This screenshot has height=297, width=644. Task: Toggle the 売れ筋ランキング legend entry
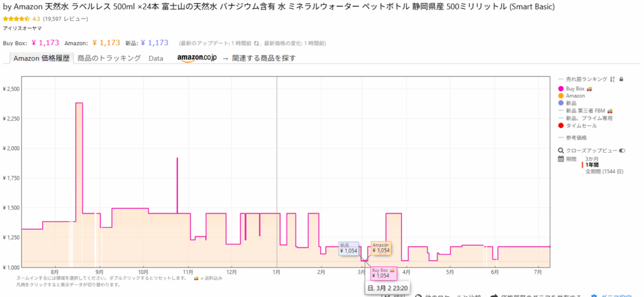point(586,79)
